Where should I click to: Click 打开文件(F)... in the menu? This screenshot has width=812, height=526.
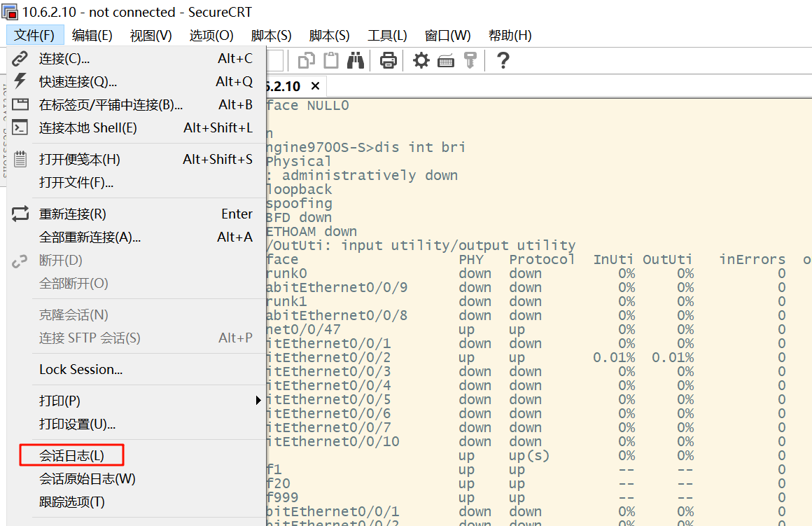[76, 183]
